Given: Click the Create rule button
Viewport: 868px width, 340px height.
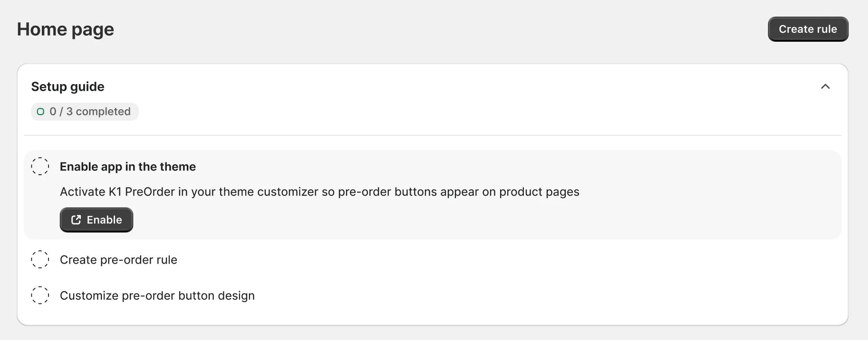Looking at the screenshot, I should [x=808, y=29].
